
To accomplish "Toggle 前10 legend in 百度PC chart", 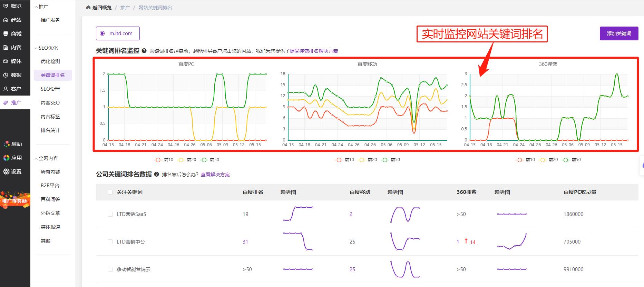I will (x=163, y=160).
